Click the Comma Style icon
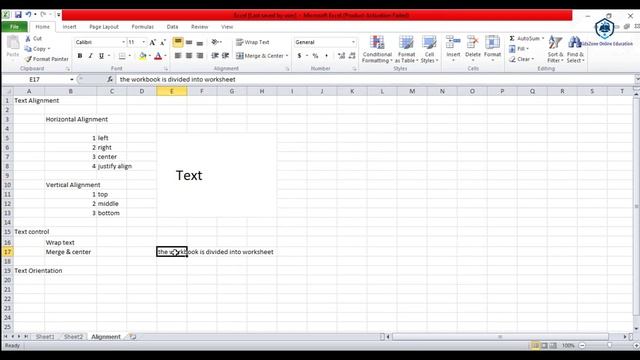This screenshot has height=360, width=640. click(327, 56)
